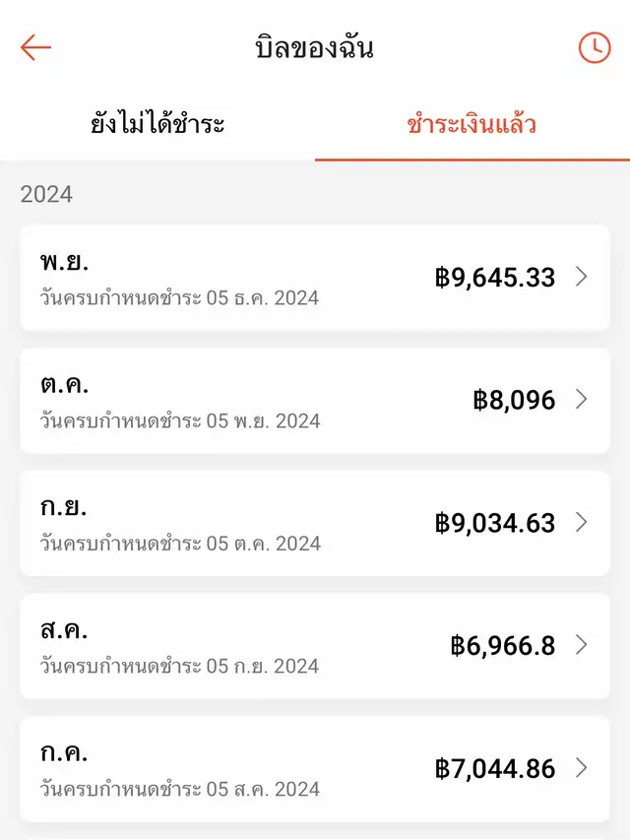Open bill amount ฿8,096
This screenshot has width=630, height=840.
click(x=514, y=400)
